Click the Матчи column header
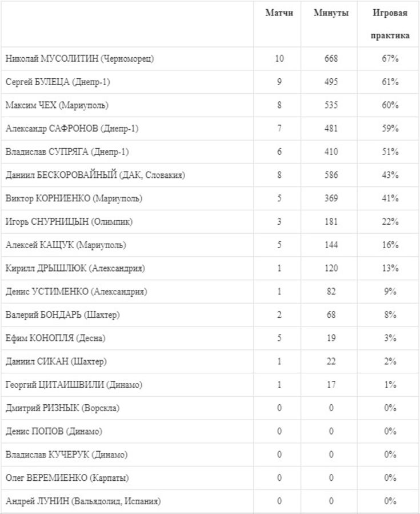Image resolution: width=420 pixels, height=514 pixels. 279,13
